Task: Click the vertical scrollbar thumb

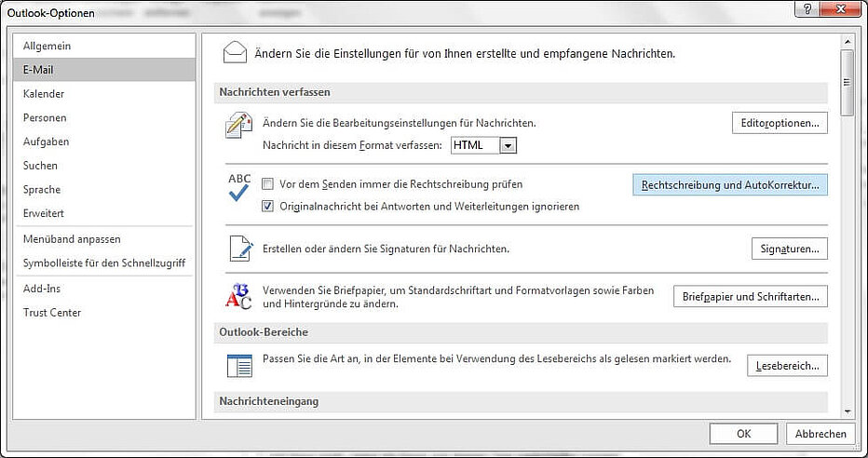Action: click(847, 83)
